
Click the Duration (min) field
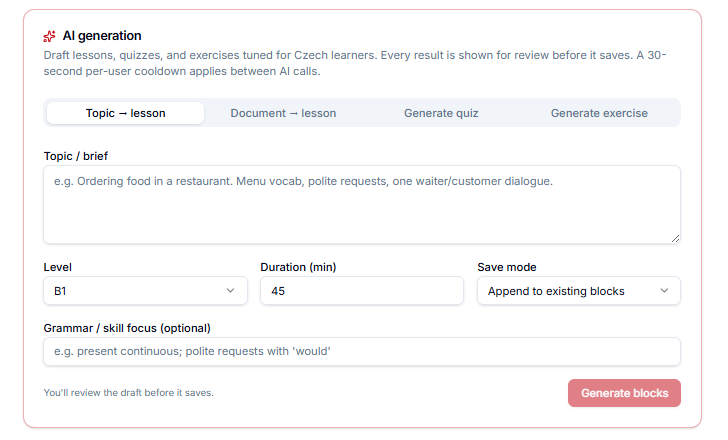pyautogui.click(x=362, y=291)
